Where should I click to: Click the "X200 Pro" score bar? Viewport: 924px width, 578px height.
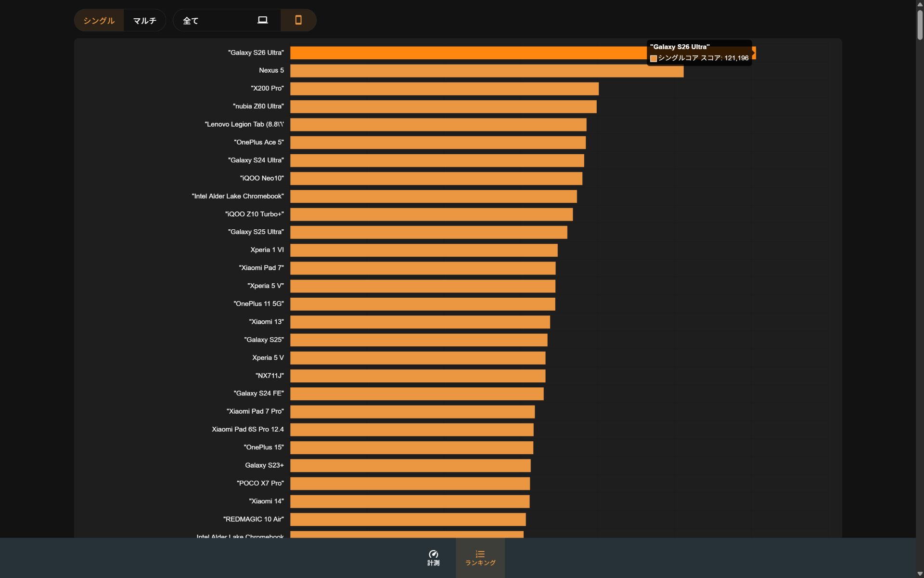tap(444, 89)
